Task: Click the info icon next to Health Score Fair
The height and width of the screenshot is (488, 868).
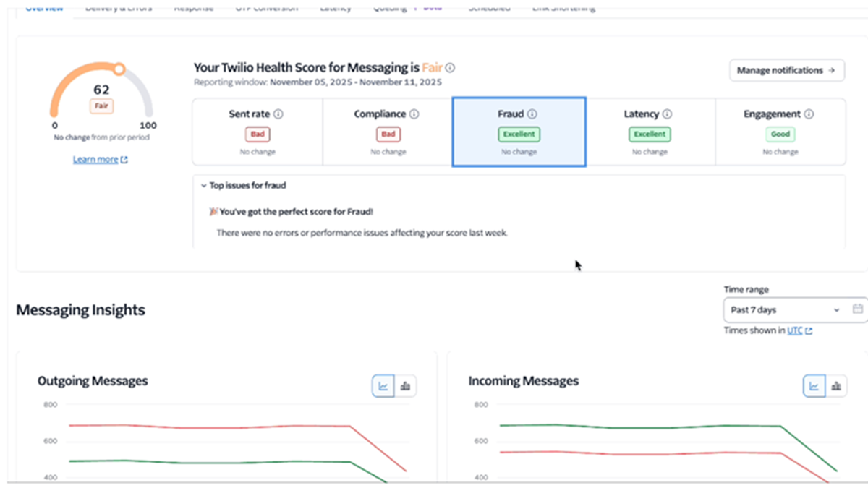Action: [x=450, y=67]
